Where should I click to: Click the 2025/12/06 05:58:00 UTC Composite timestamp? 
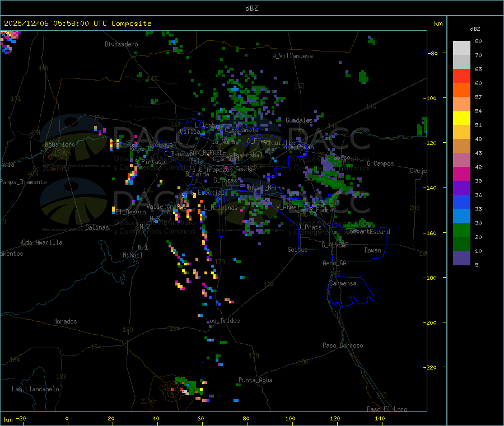[77, 24]
